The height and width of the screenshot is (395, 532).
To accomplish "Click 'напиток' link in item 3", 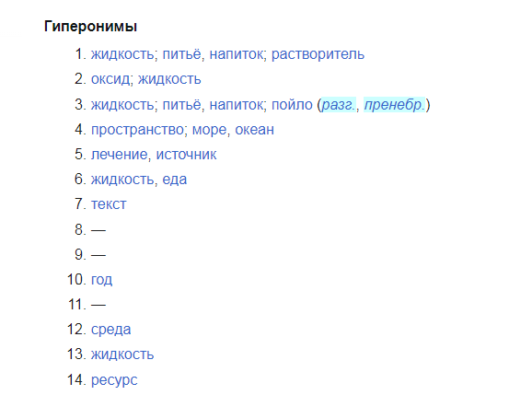I will point(237,105).
